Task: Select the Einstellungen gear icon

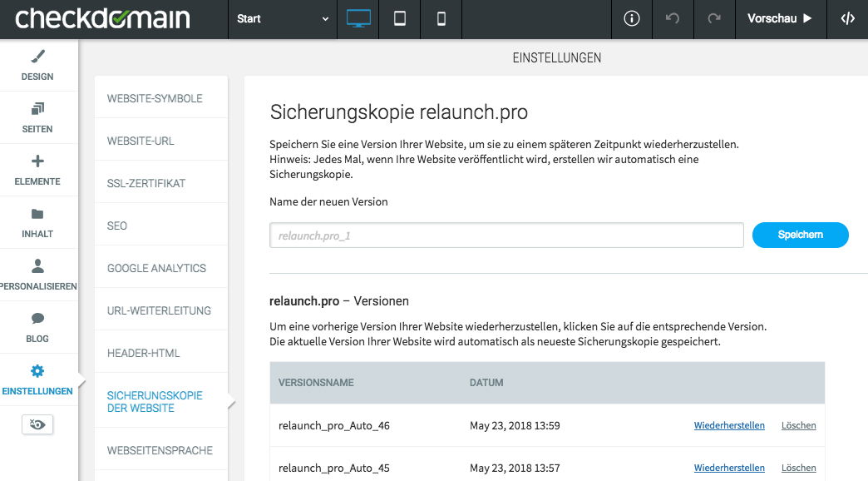Action: pyautogui.click(x=37, y=370)
